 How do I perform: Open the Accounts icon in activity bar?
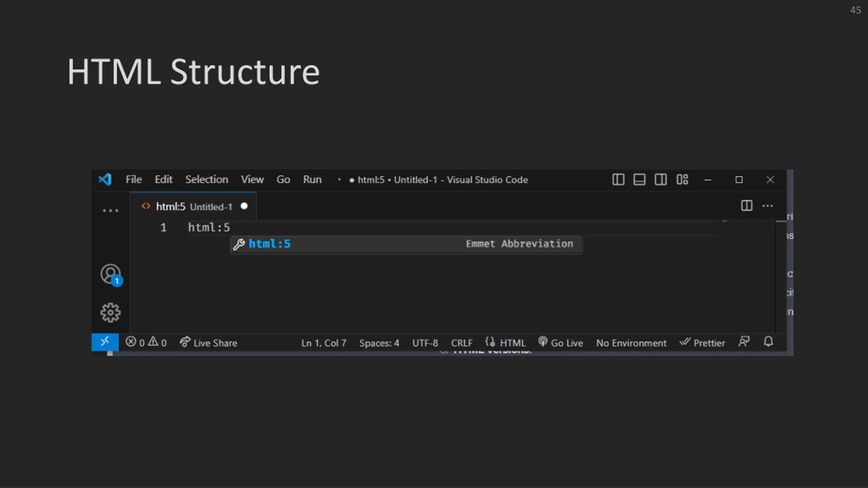(x=111, y=275)
